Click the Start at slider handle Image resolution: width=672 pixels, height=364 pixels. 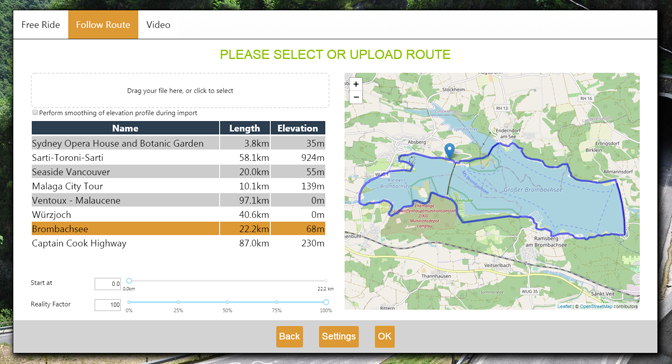pos(129,281)
